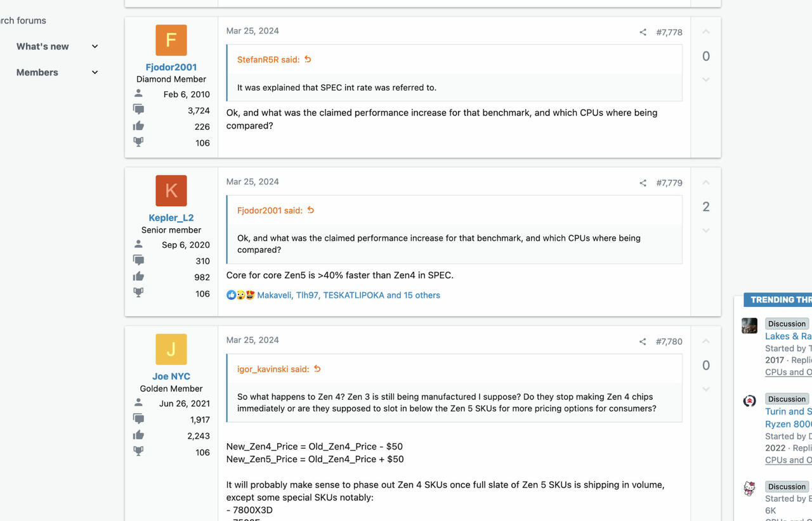Viewport: 812px width, 521px height.
Task: Downvote Kepler_L2's post #7,779
Action: (x=706, y=231)
